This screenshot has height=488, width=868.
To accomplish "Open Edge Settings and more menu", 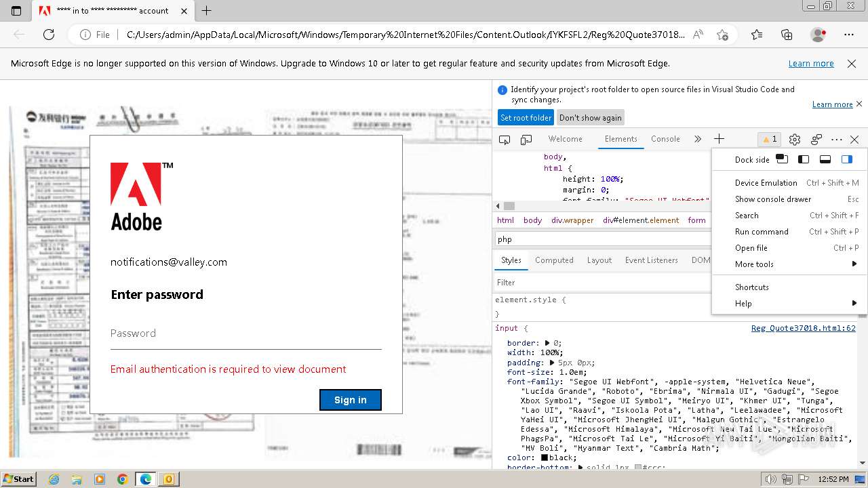I will (849, 35).
